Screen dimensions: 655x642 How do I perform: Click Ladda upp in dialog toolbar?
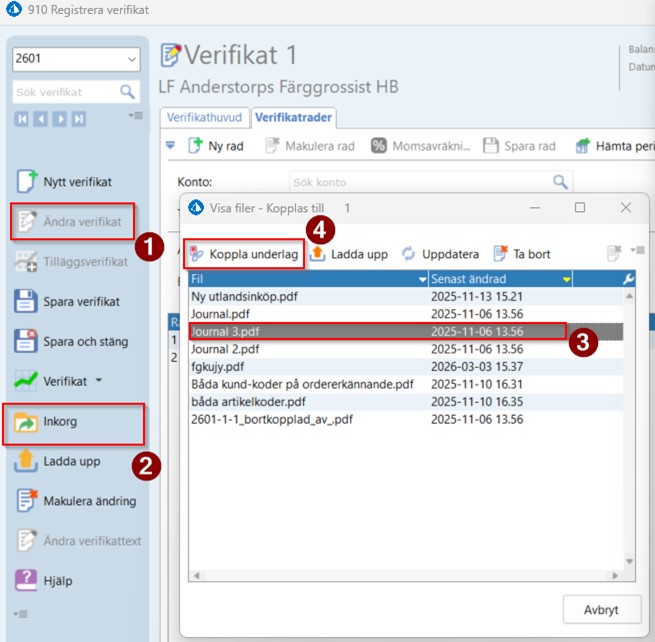[349, 254]
